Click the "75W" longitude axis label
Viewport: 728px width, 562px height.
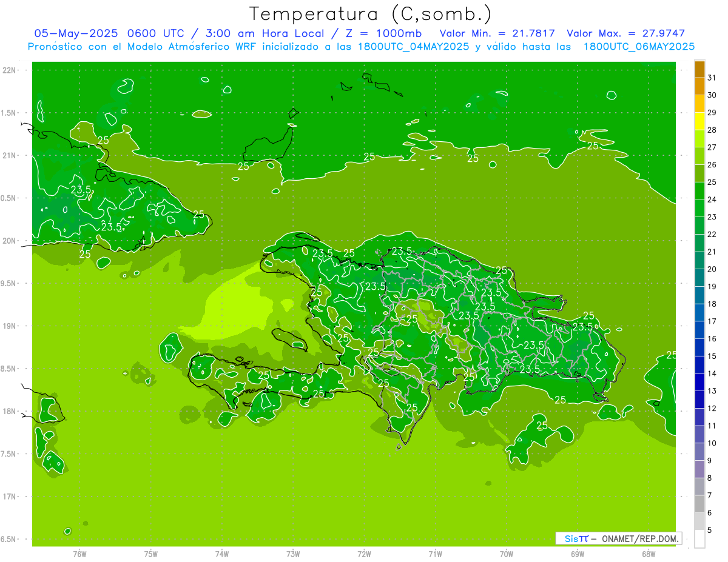[151, 554]
